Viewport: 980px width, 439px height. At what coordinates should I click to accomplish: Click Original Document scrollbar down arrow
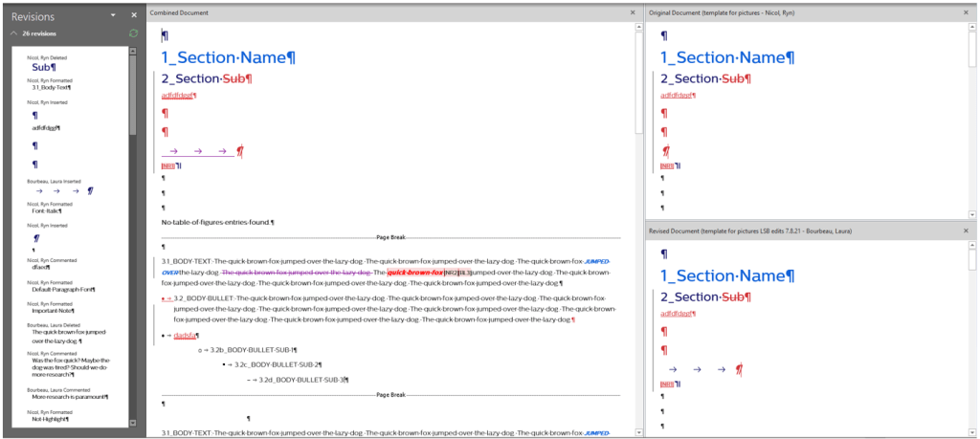coord(971,215)
